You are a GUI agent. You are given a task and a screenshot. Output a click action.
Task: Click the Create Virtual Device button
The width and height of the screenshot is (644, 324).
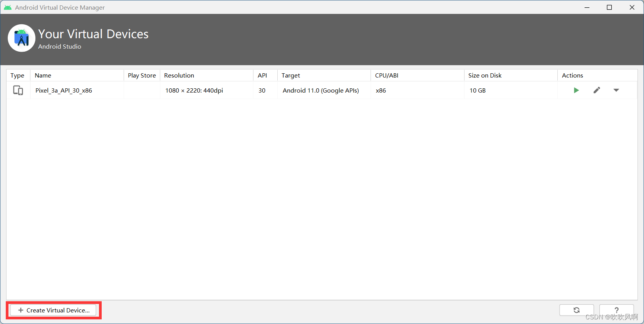tap(53, 310)
